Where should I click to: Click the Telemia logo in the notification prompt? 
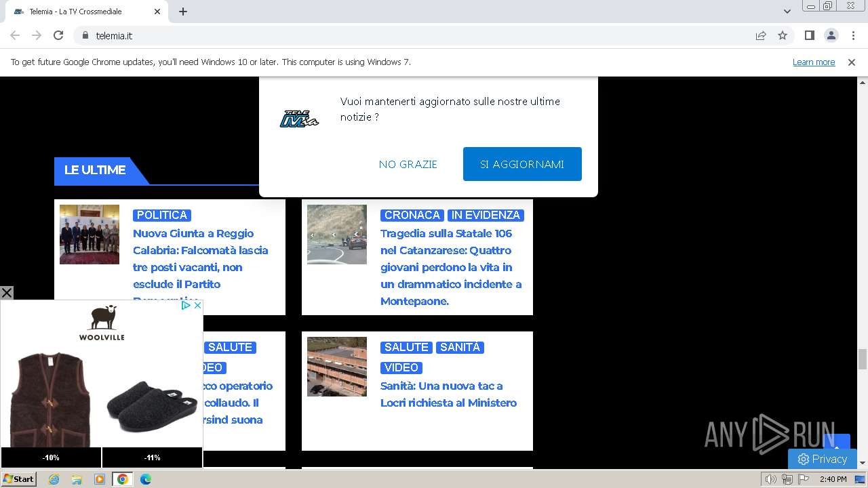coord(300,119)
